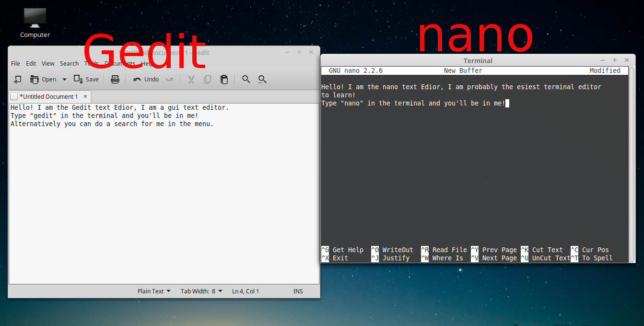Click nano's "Cut Text" shortcut label
Viewport: 644px width, 326px height.
tap(548, 250)
